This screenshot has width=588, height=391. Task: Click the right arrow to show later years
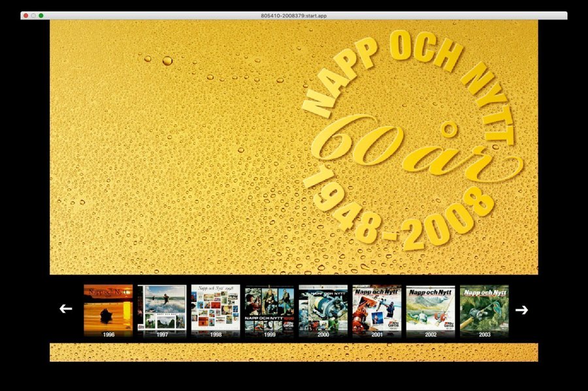pyautogui.click(x=521, y=309)
